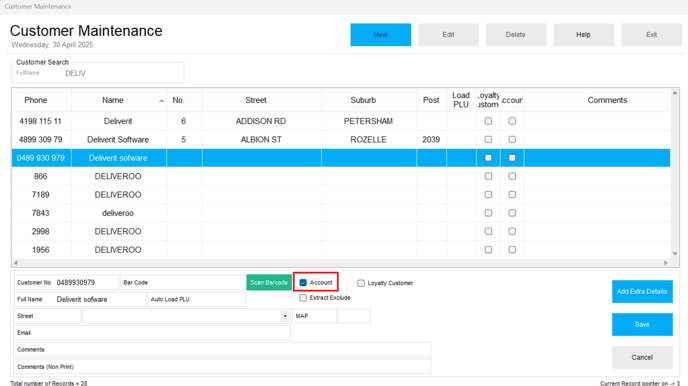Sort by Name column header

coord(118,100)
